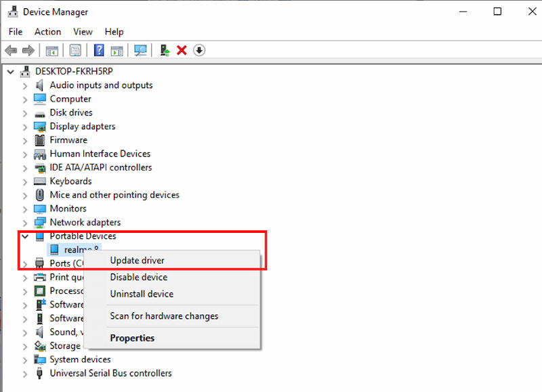Click the DESKTOP-FKRH5RP computer icon
Viewport: 542px width, 392px height.
pos(25,72)
